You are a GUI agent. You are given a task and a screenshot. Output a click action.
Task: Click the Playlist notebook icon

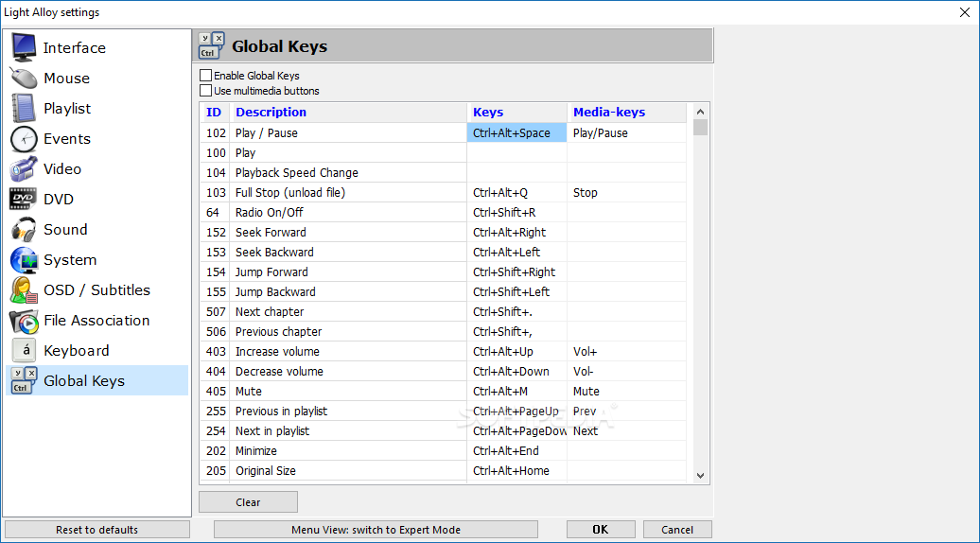(24, 108)
